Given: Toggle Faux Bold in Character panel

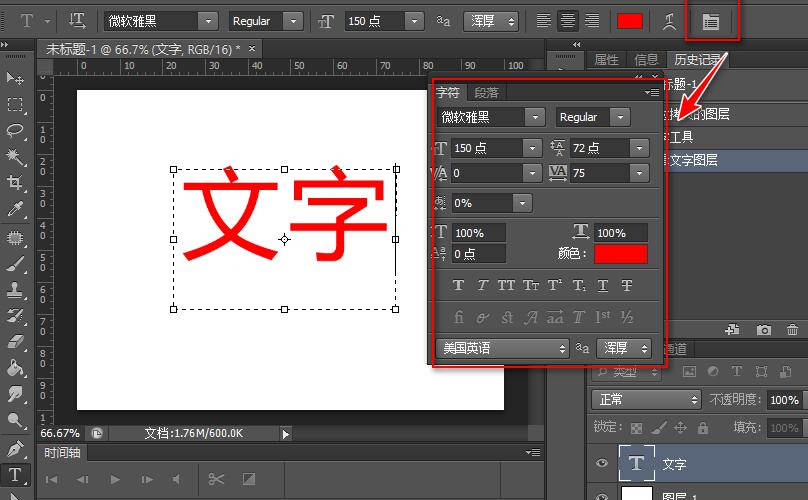Looking at the screenshot, I should click(x=458, y=286).
